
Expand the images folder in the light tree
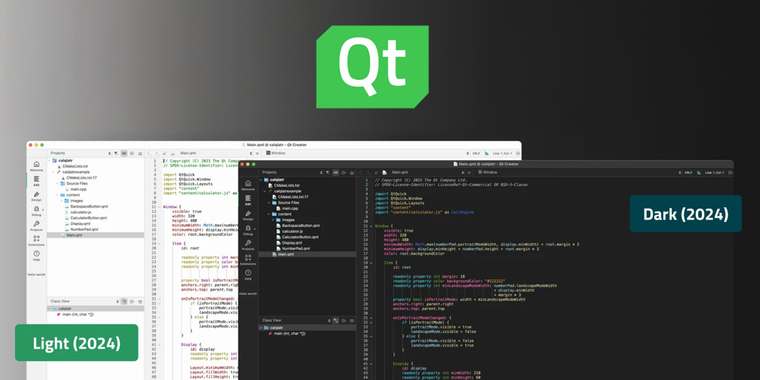click(x=62, y=201)
